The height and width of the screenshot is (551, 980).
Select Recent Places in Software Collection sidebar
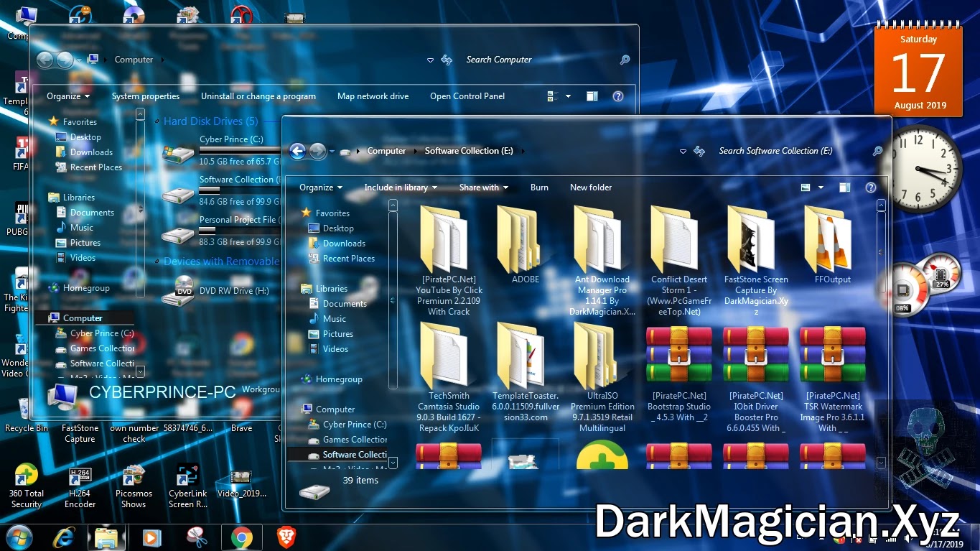pos(340,259)
